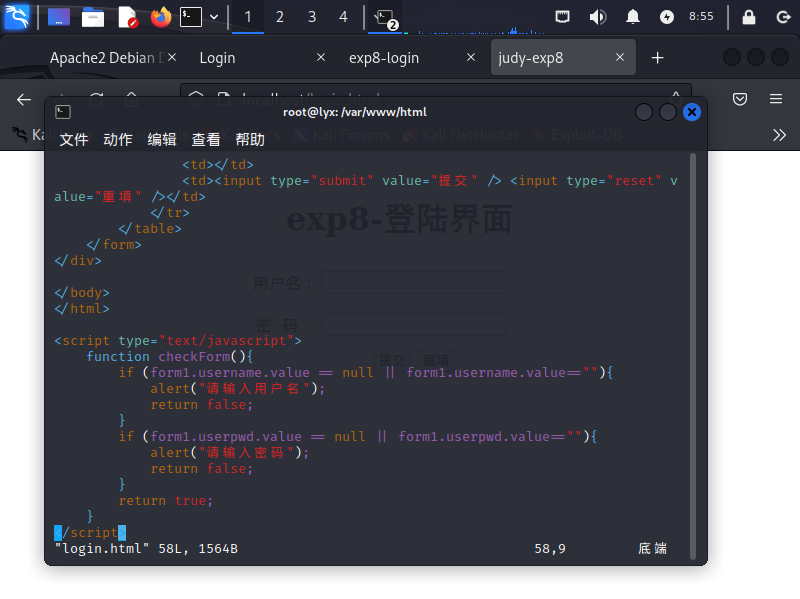Lock the screen with padlock icon
This screenshot has width=800, height=599.
click(x=748, y=17)
